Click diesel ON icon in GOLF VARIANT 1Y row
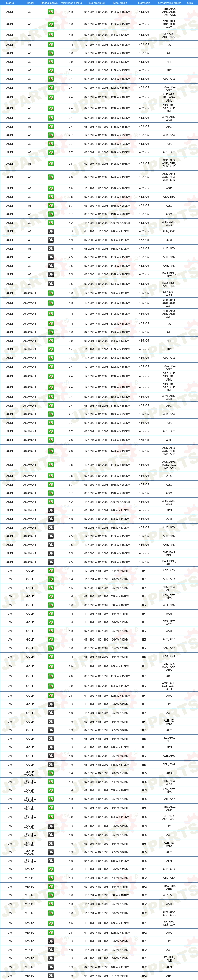Image resolution: width=198 pixels, height=980 pixels. (51, 826)
